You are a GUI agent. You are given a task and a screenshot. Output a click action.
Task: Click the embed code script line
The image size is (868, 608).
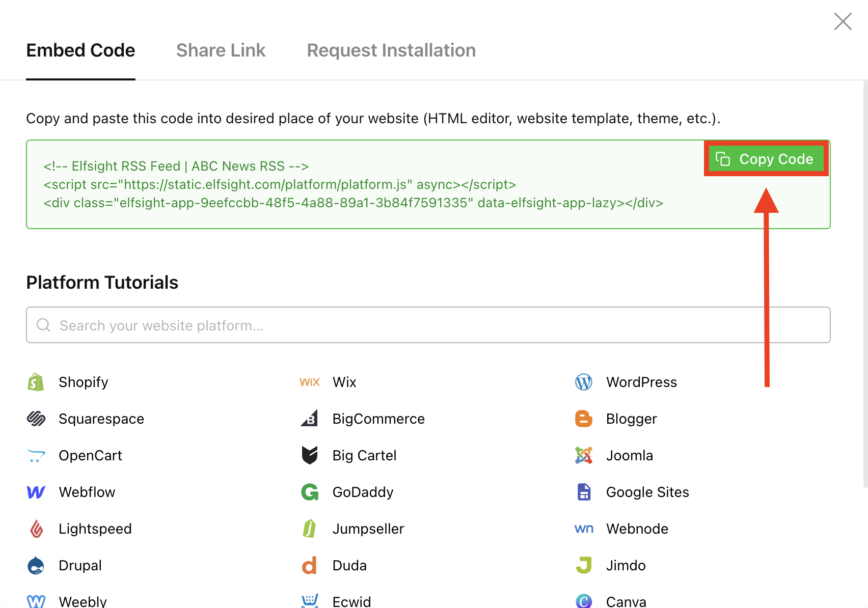(280, 184)
